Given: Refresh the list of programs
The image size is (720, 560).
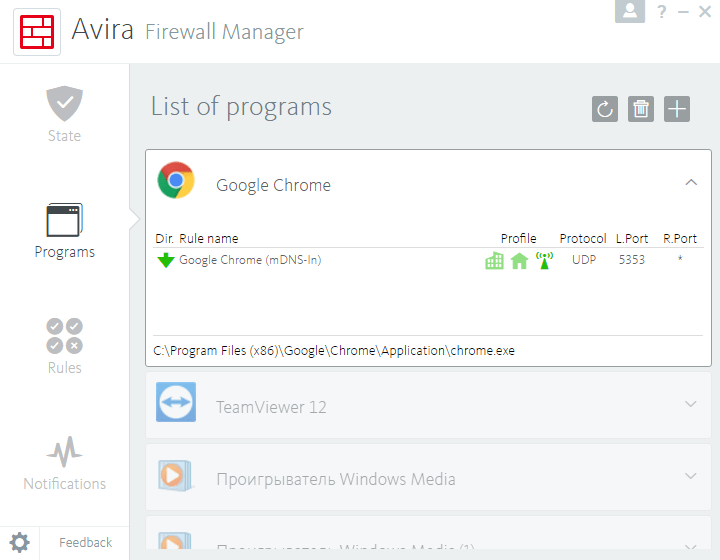Looking at the screenshot, I should pos(605,109).
